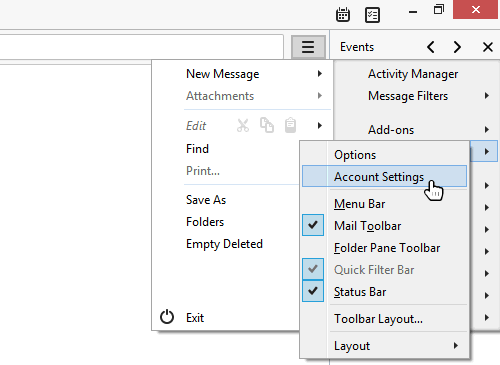Click the Cut icon in Edit row
The width and height of the screenshot is (500, 365).
coord(243,125)
